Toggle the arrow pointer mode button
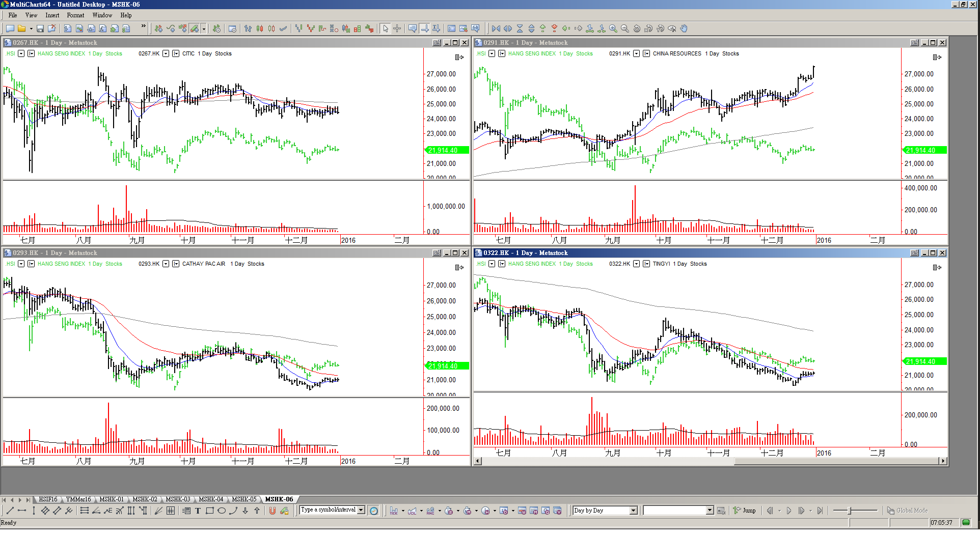The width and height of the screenshot is (980, 538). 386,29
